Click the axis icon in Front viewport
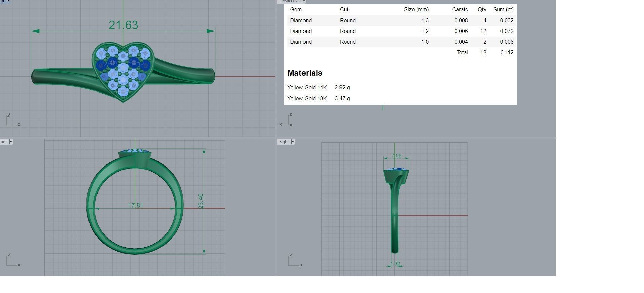This screenshot has height=293, width=644. tap(13, 260)
